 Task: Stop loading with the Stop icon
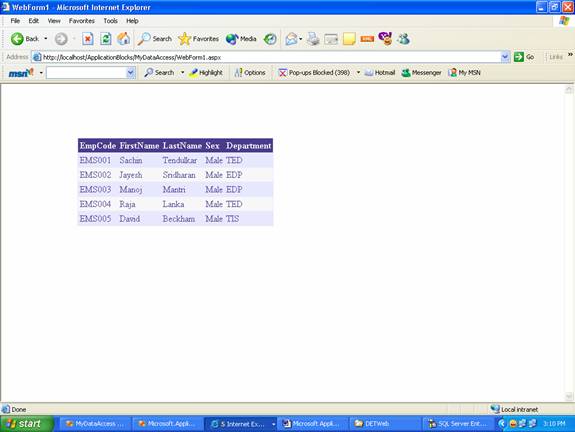(88, 39)
